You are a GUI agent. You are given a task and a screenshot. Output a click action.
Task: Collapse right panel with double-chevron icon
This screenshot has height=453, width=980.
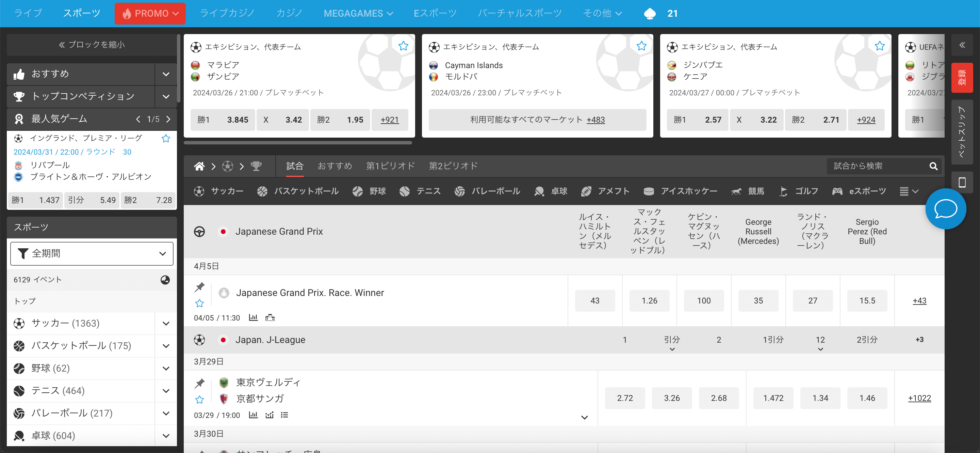point(962,45)
